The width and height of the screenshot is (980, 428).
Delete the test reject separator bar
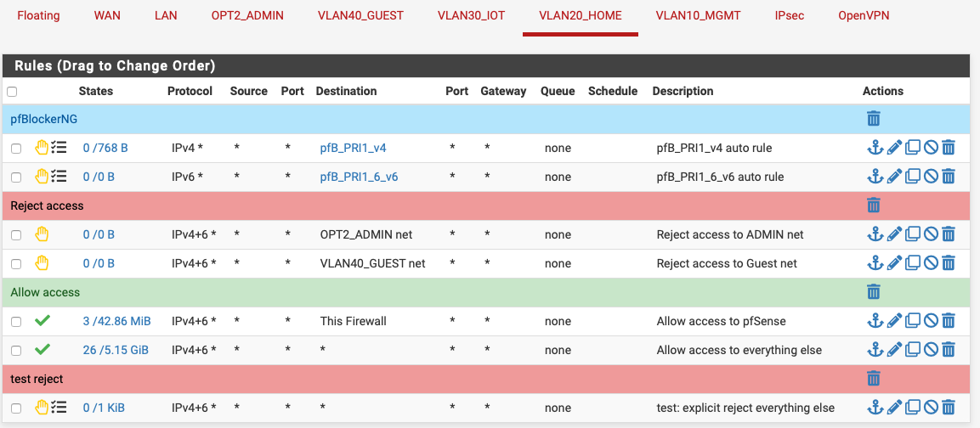[874, 378]
